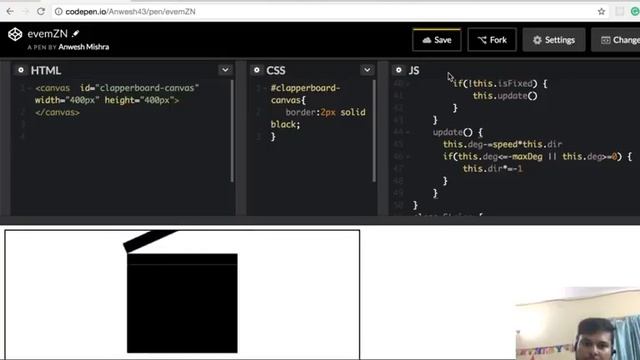Click the webcam video overlay thumbnail

(578, 323)
